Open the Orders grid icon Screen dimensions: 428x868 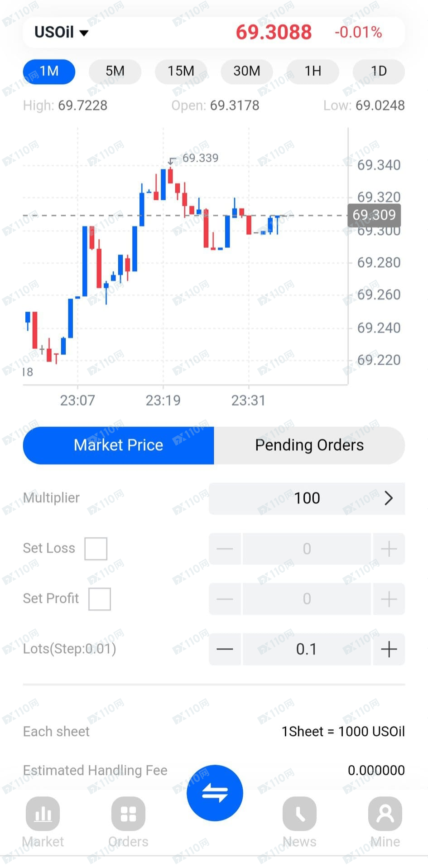pyautogui.click(x=128, y=814)
